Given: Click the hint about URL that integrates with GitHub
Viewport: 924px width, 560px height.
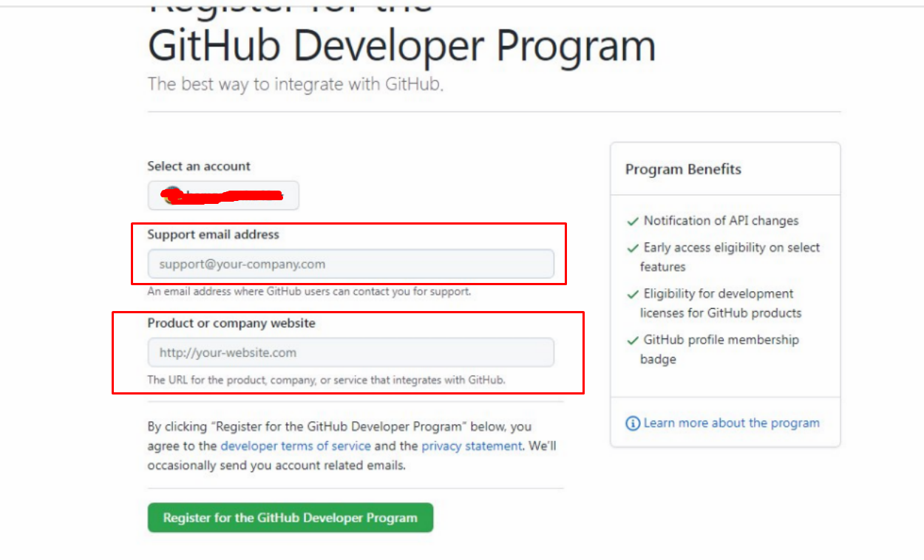Looking at the screenshot, I should pos(326,380).
